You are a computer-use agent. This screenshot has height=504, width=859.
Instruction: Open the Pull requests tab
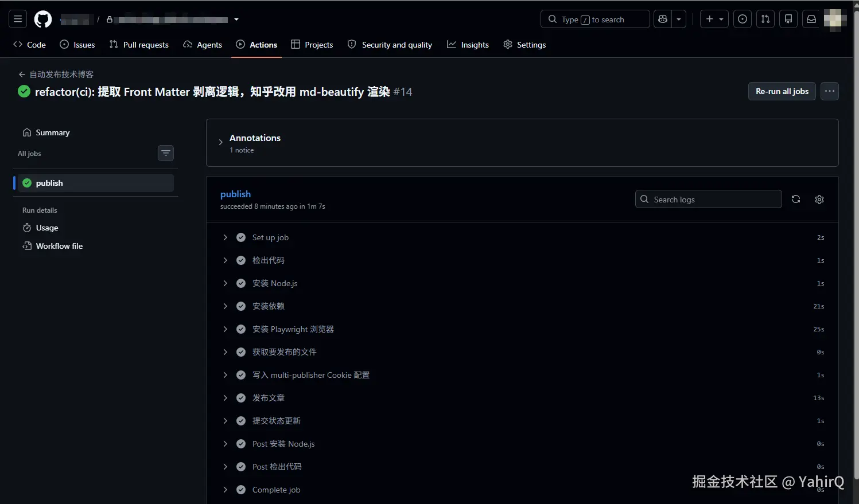139,45
